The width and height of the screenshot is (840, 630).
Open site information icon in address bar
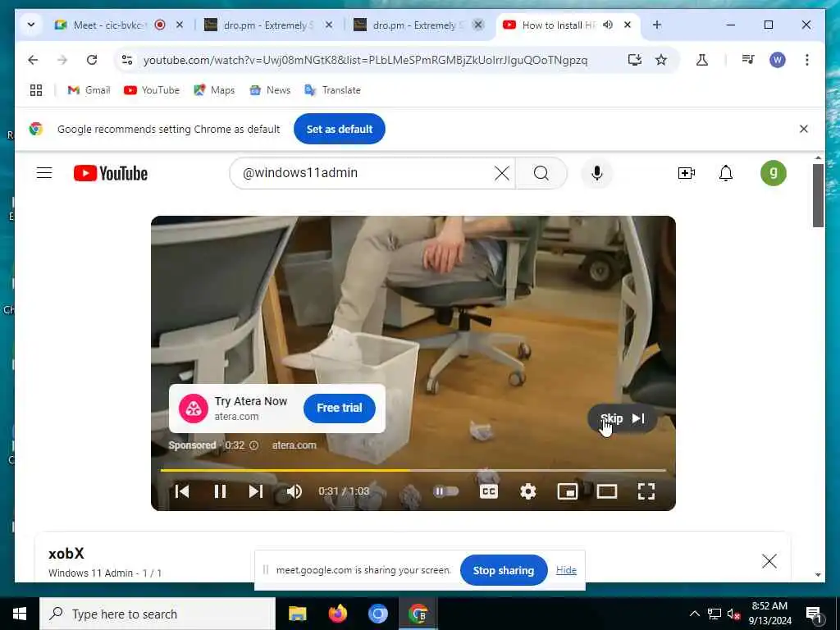tap(127, 60)
